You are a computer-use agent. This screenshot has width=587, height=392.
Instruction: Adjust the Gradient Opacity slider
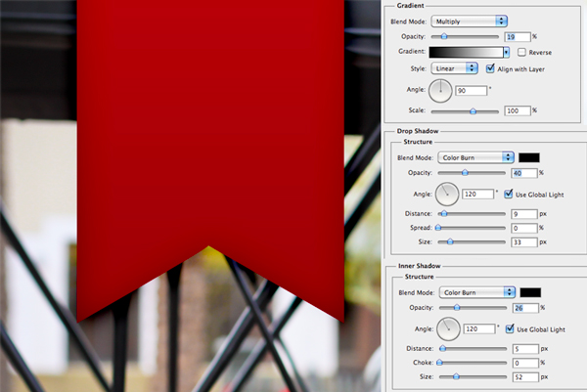pyautogui.click(x=444, y=36)
